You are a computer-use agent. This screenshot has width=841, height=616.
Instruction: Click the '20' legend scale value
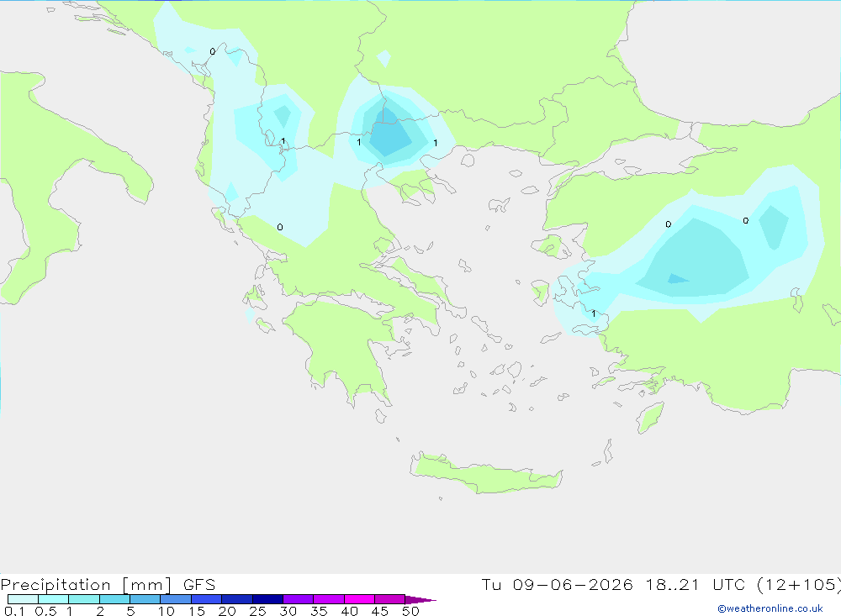[227, 611]
